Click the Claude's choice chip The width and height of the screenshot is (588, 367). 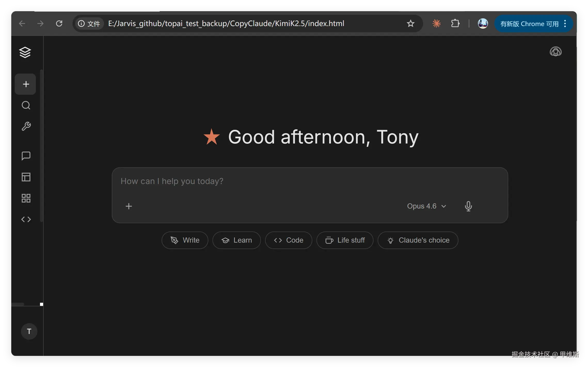click(418, 240)
